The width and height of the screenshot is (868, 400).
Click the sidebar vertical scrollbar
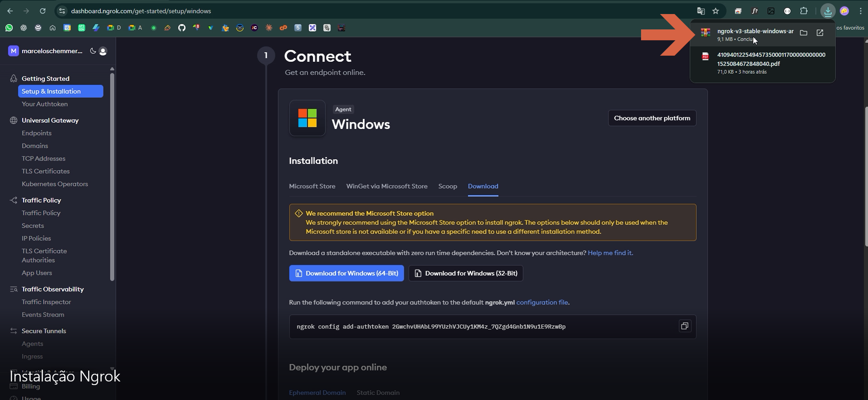[112, 176]
